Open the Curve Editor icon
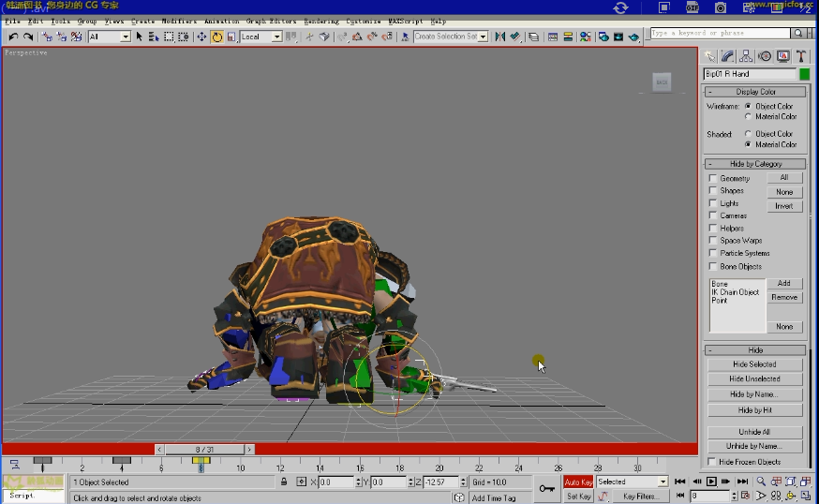Image resolution: width=819 pixels, height=504 pixels. click(x=553, y=37)
